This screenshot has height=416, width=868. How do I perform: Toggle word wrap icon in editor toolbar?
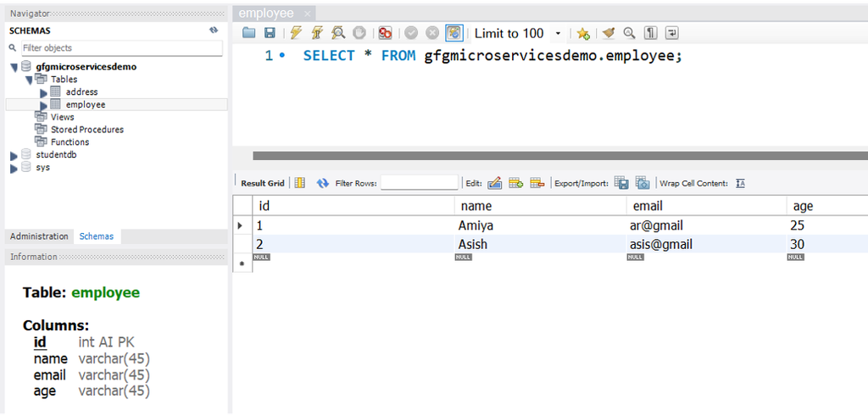671,33
